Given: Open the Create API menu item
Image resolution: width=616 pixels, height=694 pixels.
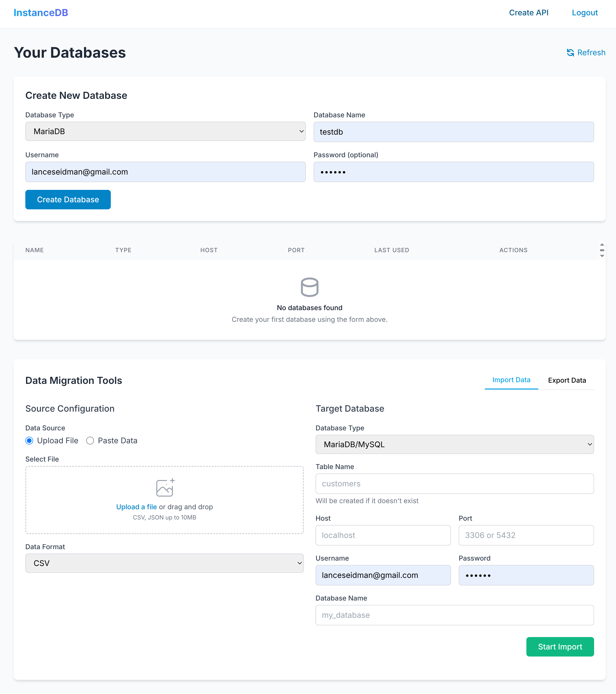Looking at the screenshot, I should click(529, 13).
